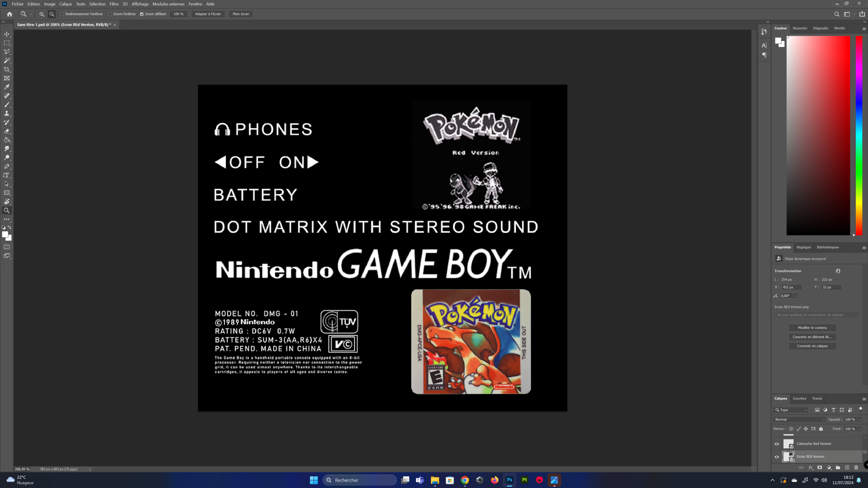Open the layer Type filter dropdown

[791, 410]
